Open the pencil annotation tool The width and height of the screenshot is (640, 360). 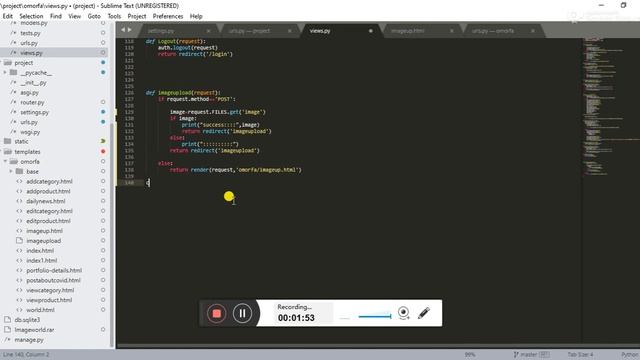(x=424, y=313)
